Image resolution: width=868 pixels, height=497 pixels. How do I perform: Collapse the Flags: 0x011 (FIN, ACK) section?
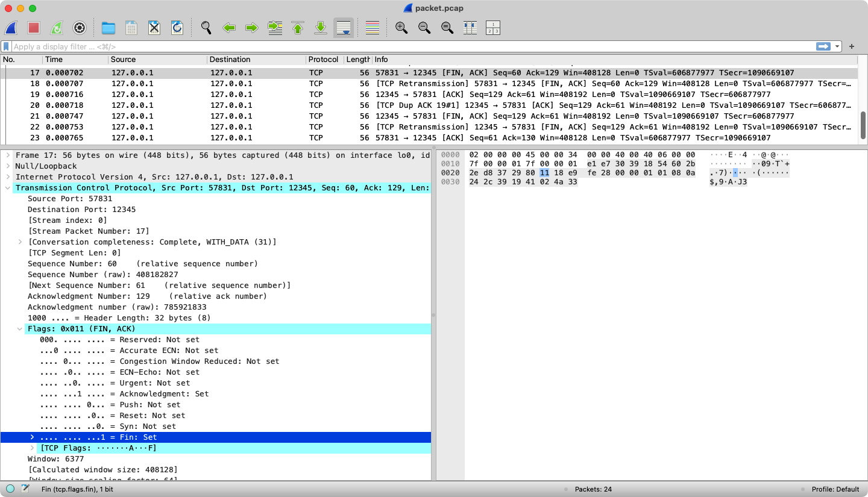click(20, 329)
